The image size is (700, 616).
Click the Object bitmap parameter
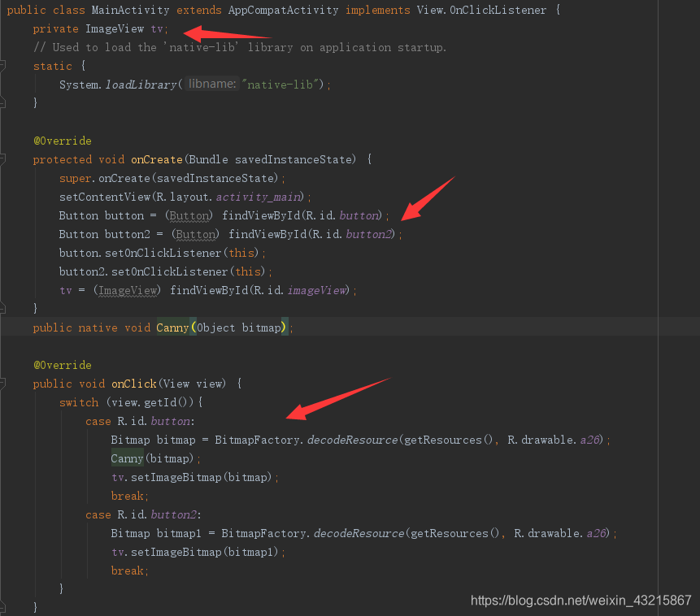tap(239, 328)
